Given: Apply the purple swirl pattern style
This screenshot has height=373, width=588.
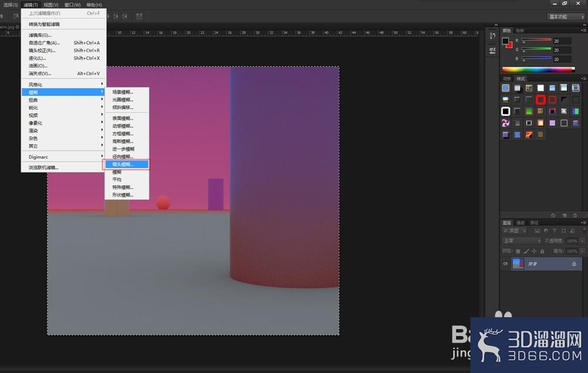Looking at the screenshot, I should [x=506, y=123].
